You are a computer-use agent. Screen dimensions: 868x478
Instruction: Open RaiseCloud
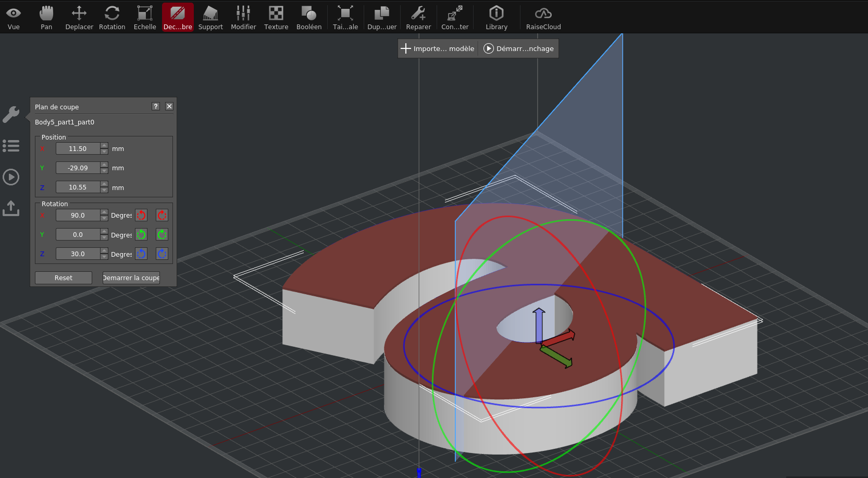pyautogui.click(x=543, y=18)
